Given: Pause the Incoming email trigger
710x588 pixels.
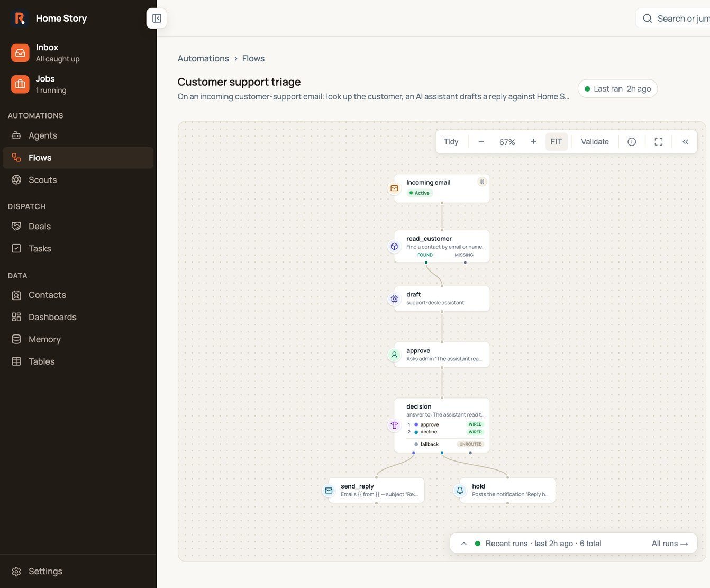Looking at the screenshot, I should coord(482,182).
